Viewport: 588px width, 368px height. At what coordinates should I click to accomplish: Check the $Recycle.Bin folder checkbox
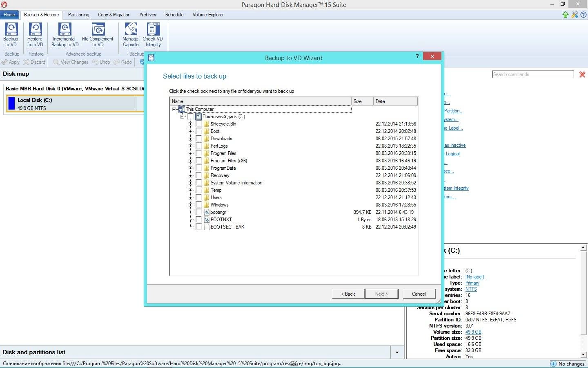(x=199, y=124)
